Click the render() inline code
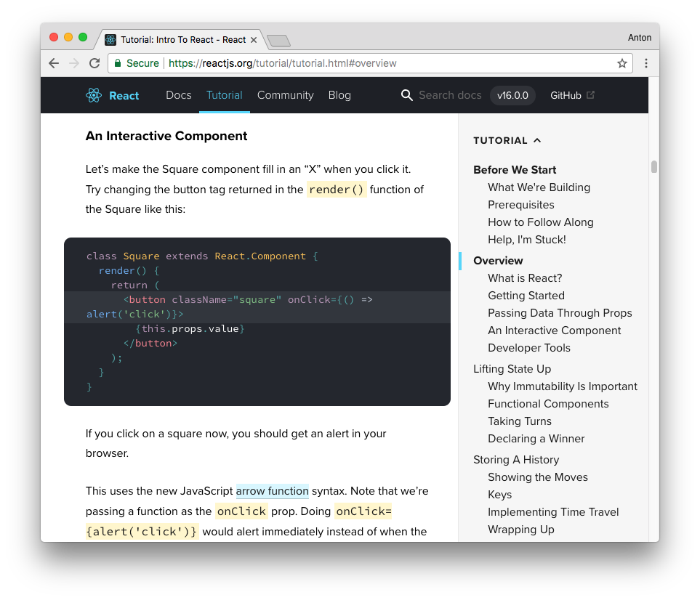700x600 pixels. [x=337, y=189]
